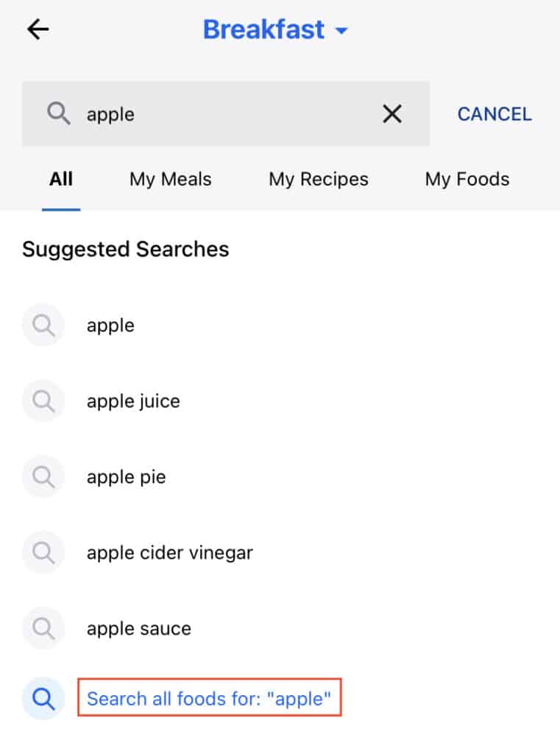
Task: Pick the "apple sauce" suggested search
Action: click(138, 628)
